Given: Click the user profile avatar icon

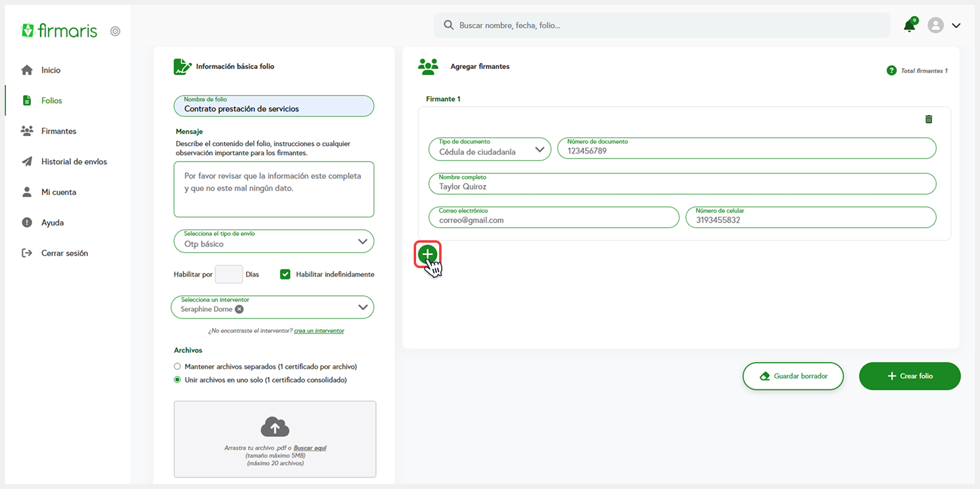Looking at the screenshot, I should [935, 25].
